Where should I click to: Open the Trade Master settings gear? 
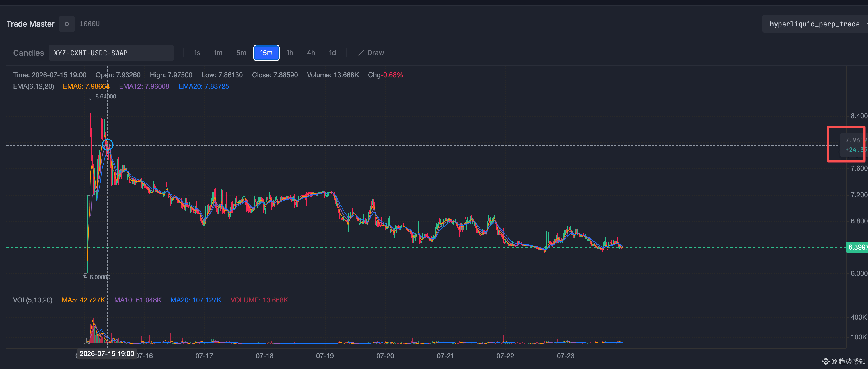click(x=67, y=24)
